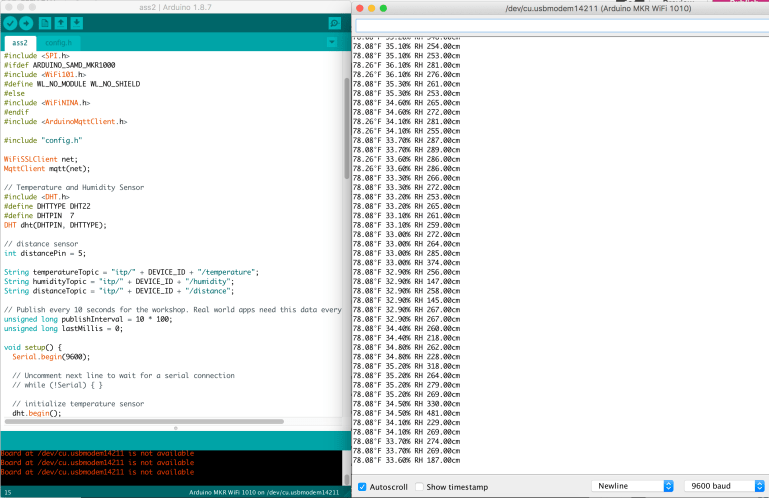Disable the Autoscroll checkbox
The height and width of the screenshot is (498, 769).
[x=362, y=486]
